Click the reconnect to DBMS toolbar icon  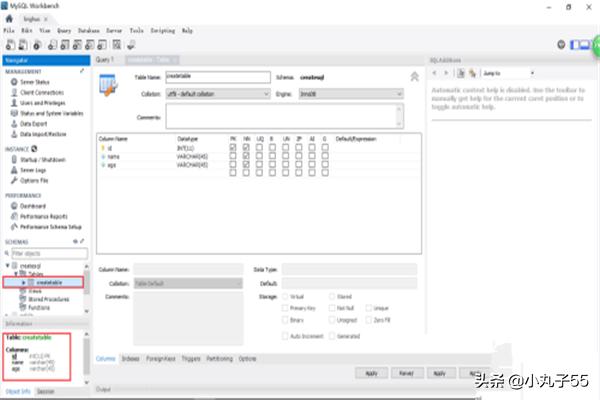coord(131,45)
